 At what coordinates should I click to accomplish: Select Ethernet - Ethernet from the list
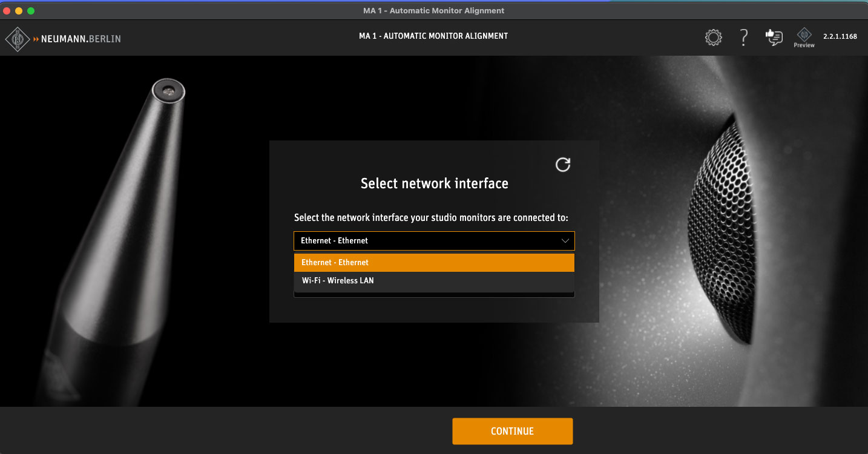(x=434, y=263)
